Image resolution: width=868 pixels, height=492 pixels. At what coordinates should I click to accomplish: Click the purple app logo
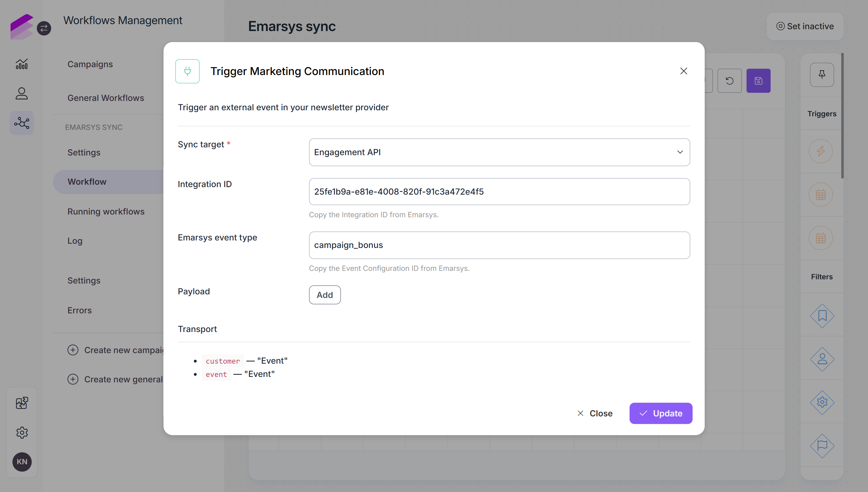[x=22, y=27]
